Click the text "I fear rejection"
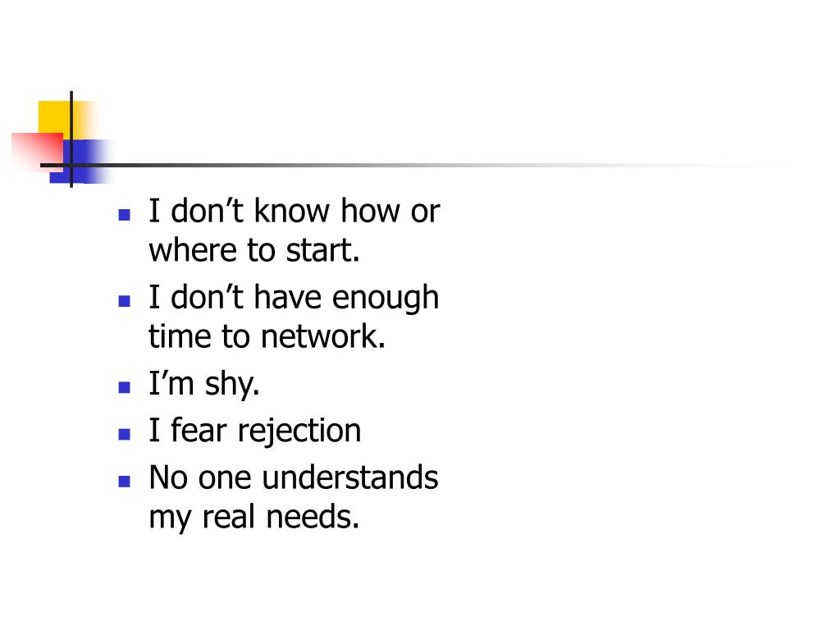The width and height of the screenshot is (840, 630). (x=255, y=431)
